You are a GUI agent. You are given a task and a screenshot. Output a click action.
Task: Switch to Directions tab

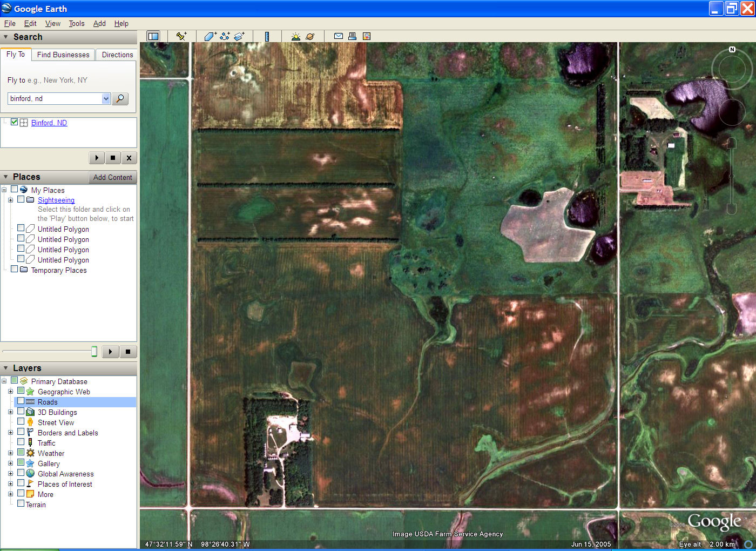click(x=117, y=55)
